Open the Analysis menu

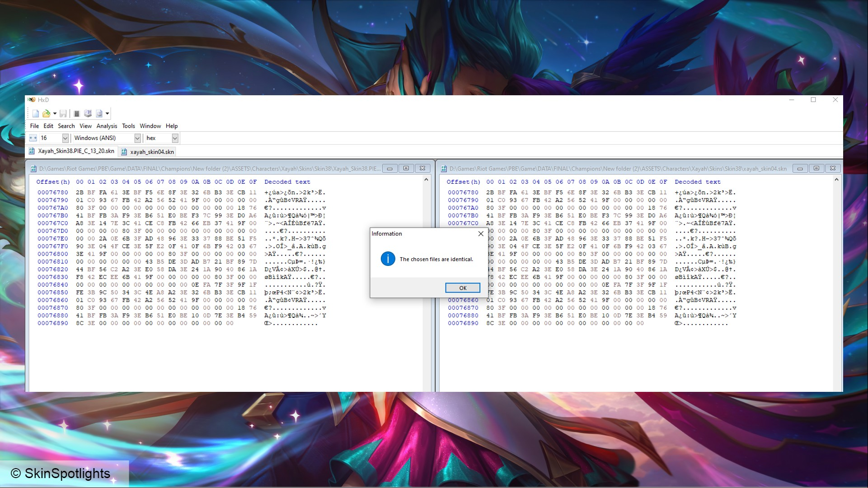click(x=107, y=126)
